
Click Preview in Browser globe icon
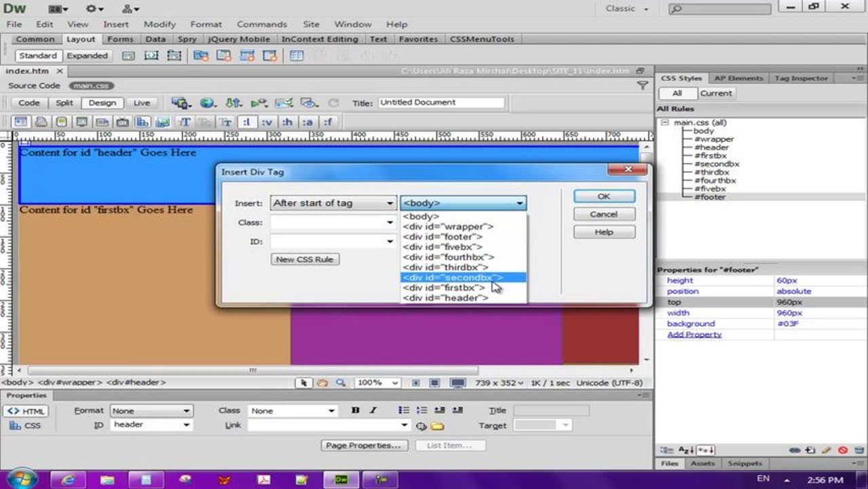click(x=208, y=103)
